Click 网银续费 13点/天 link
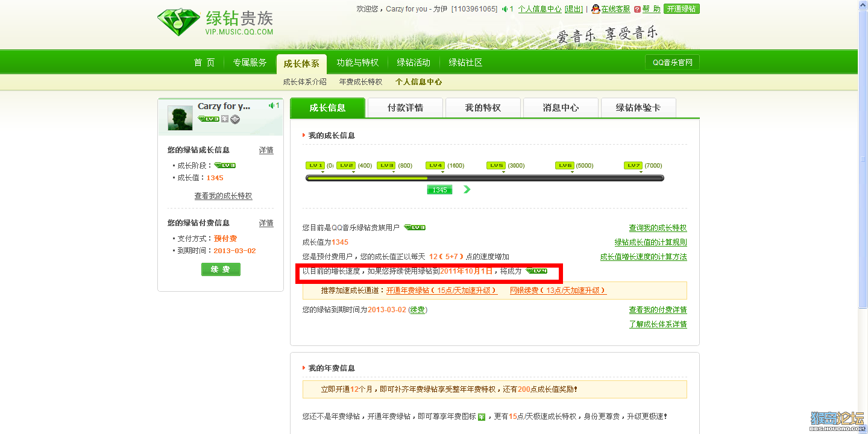 coord(558,291)
